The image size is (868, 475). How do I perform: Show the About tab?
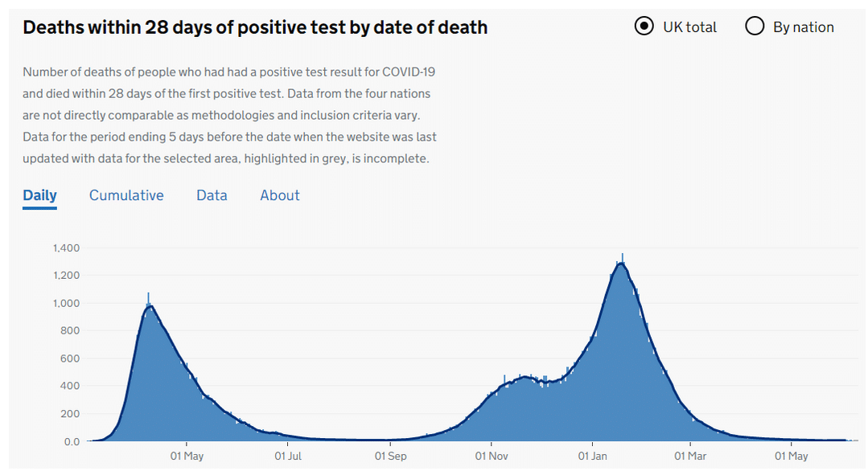tap(280, 195)
